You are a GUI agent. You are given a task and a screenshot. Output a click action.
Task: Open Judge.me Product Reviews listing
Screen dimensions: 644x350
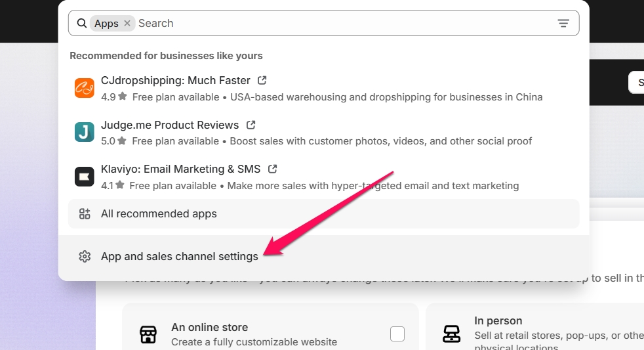point(170,125)
